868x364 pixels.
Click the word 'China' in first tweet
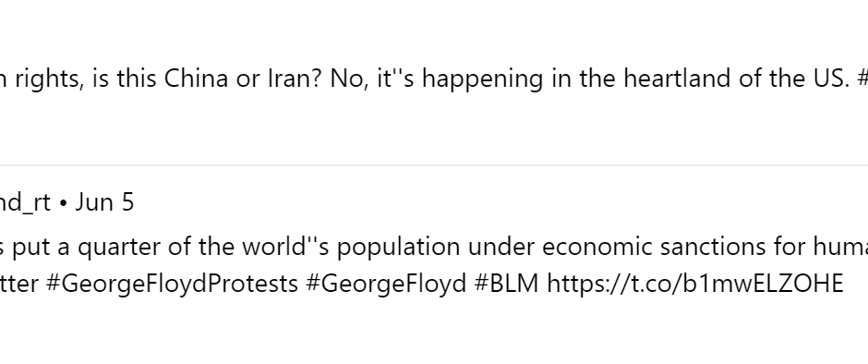point(196,79)
